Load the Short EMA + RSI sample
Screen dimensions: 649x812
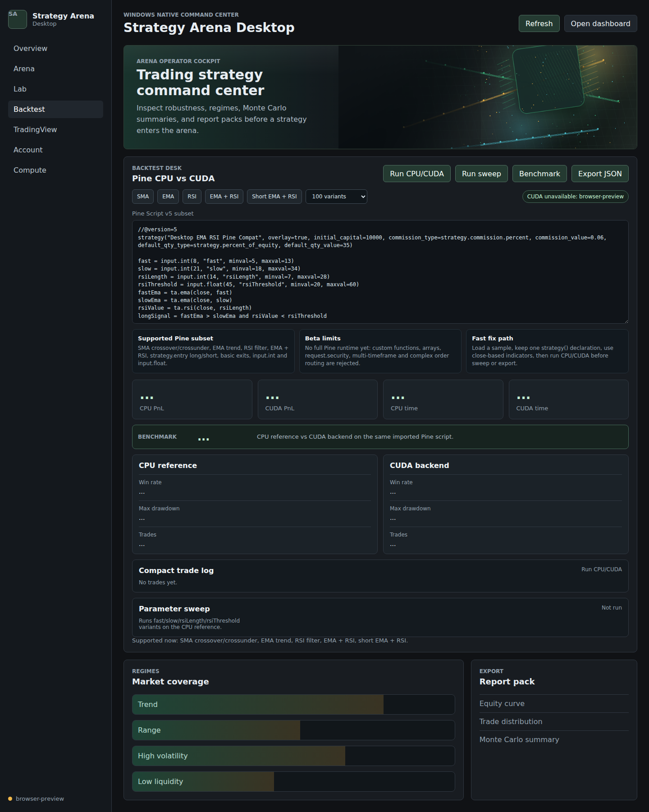pos(274,197)
